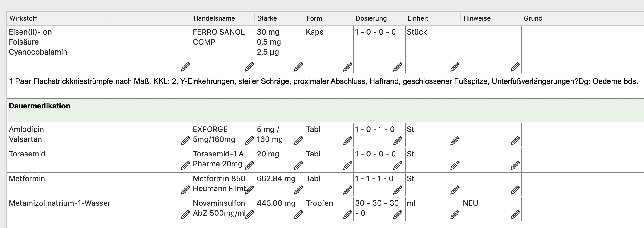This screenshot has height=228, width=644.
Task: Edit the Eisen(II)-Ion Wirkstoff cell pencil
Action: [185, 67]
